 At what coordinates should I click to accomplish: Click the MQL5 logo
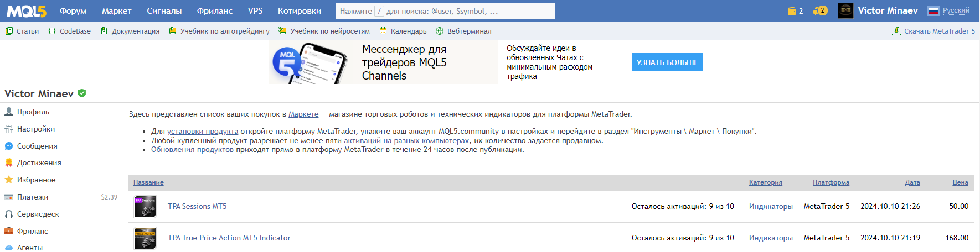[27, 11]
